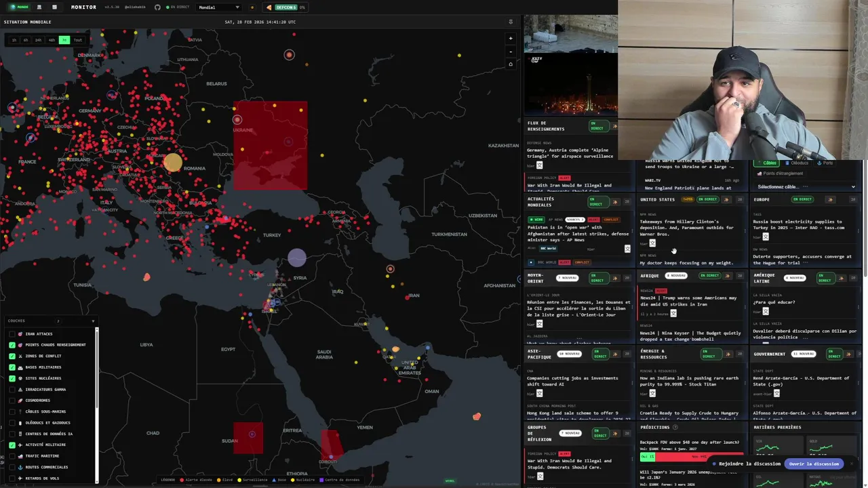The height and width of the screenshot is (488, 868).
Task: Enable the Iran Attacks layer checkbox
Action: [x=12, y=333]
